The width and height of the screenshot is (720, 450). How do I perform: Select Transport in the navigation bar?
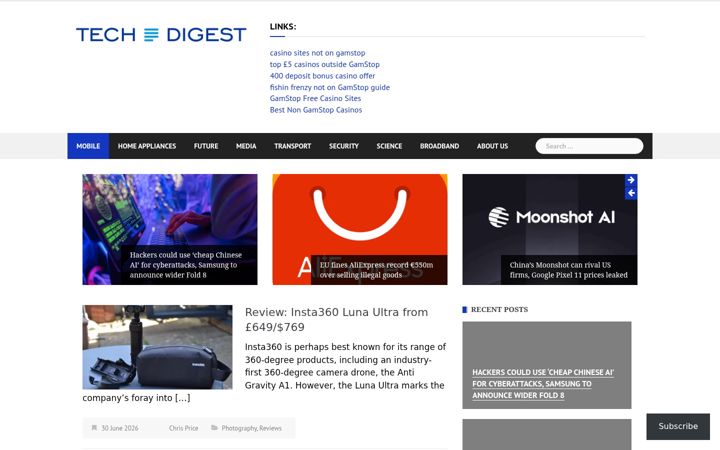[292, 146]
